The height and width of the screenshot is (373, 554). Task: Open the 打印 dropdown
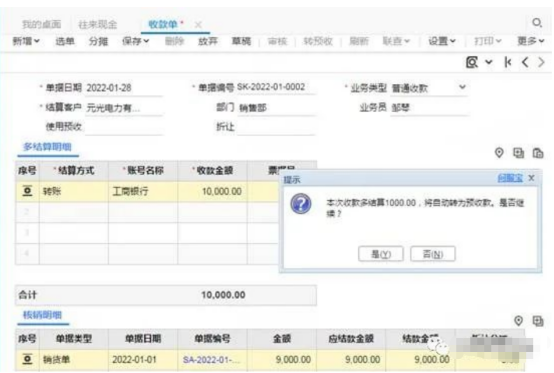click(488, 41)
